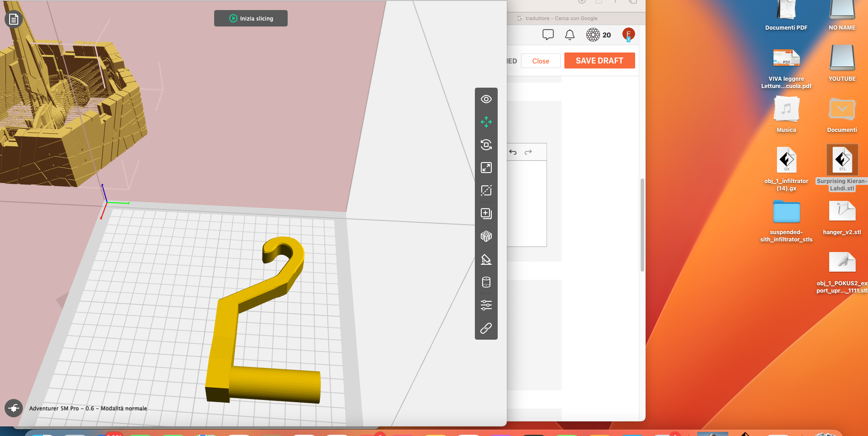Image resolution: width=868 pixels, height=436 pixels.
Task: Select the Scale tool
Action: 486,168
